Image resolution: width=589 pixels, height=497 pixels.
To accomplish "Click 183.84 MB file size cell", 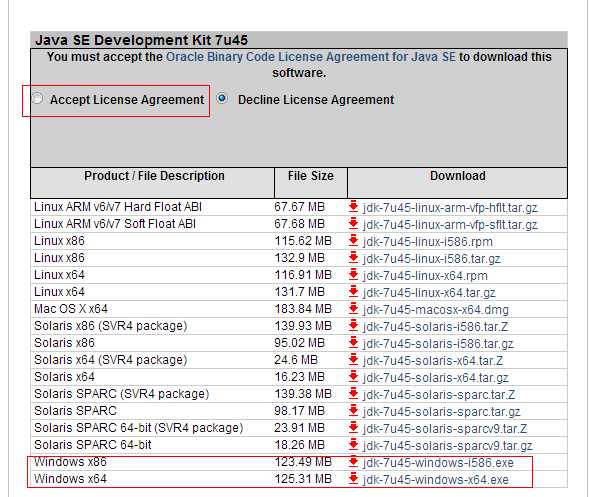I will 303,309.
